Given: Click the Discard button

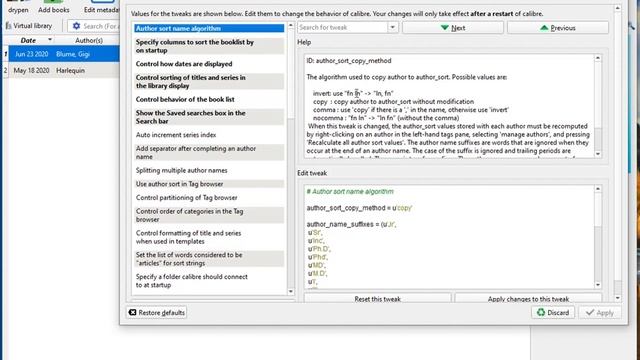Looking at the screenshot, I should 553,313.
